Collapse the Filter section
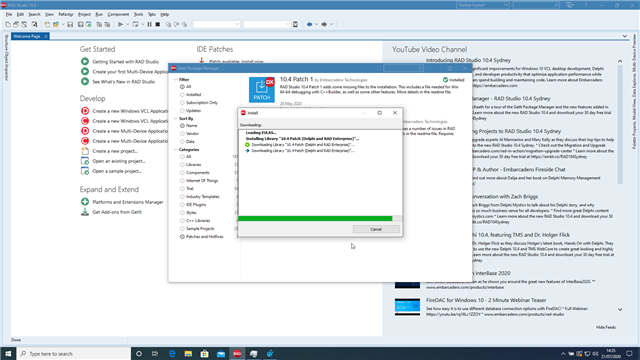 coord(176,80)
